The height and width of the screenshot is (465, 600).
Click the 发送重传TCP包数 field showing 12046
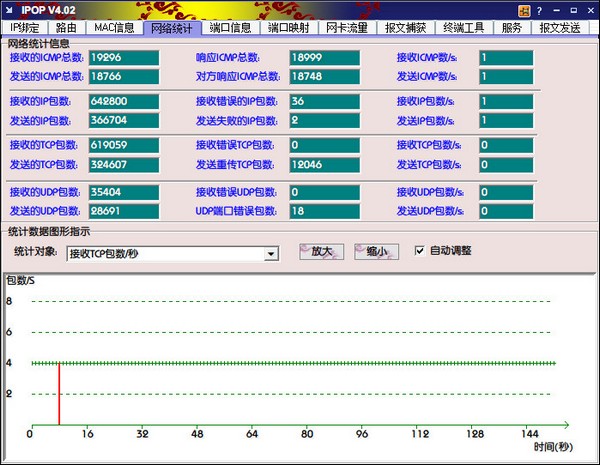coord(325,164)
